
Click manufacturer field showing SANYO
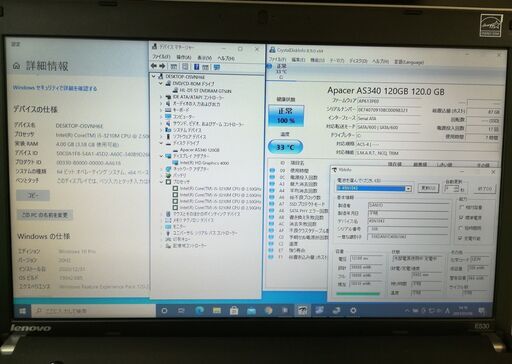pyautogui.click(x=408, y=205)
